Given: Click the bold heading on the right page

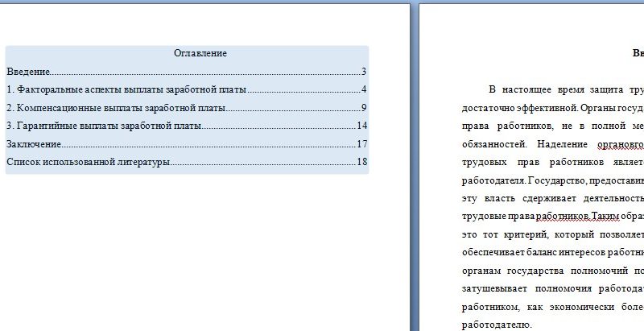Looking at the screenshot, I should pos(638,53).
